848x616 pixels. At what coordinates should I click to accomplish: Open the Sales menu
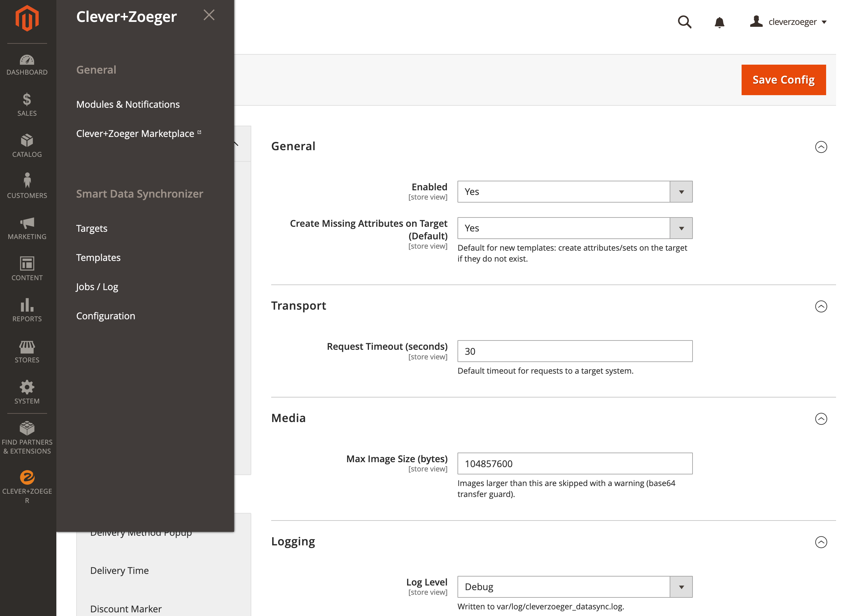tap(27, 105)
